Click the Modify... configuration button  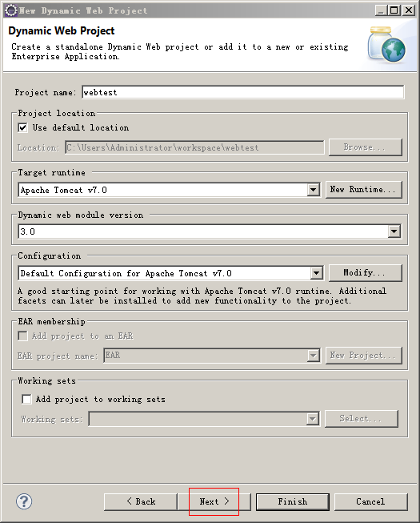[x=366, y=273]
